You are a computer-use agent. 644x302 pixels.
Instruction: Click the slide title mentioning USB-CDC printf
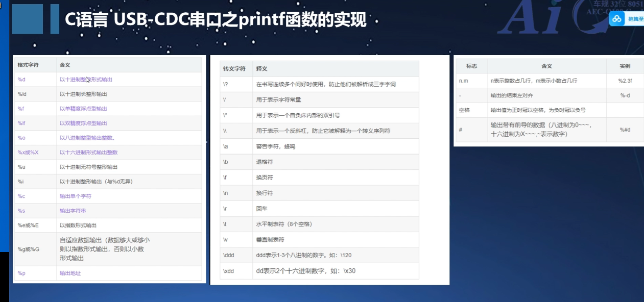point(216,20)
